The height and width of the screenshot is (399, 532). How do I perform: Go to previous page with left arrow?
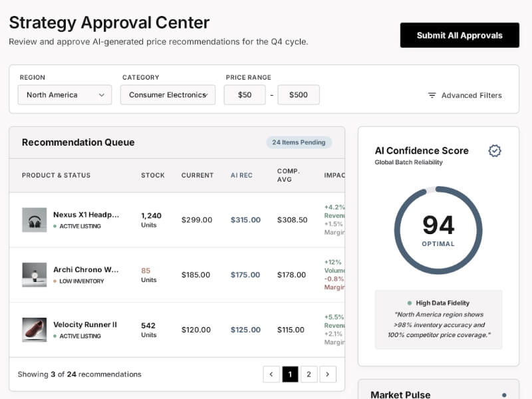[271, 374]
